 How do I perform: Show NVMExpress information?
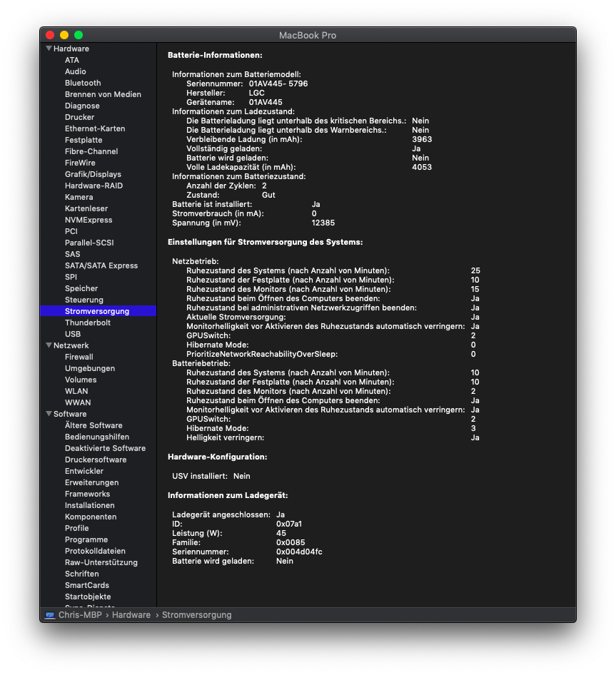[89, 220]
